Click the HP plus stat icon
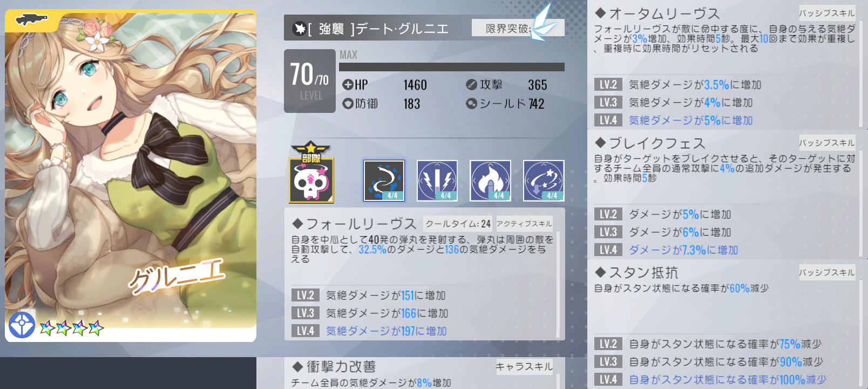 (x=348, y=85)
